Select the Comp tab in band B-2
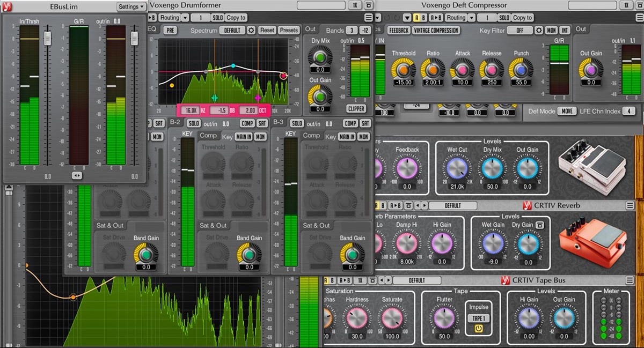644x348 pixels. [208, 136]
